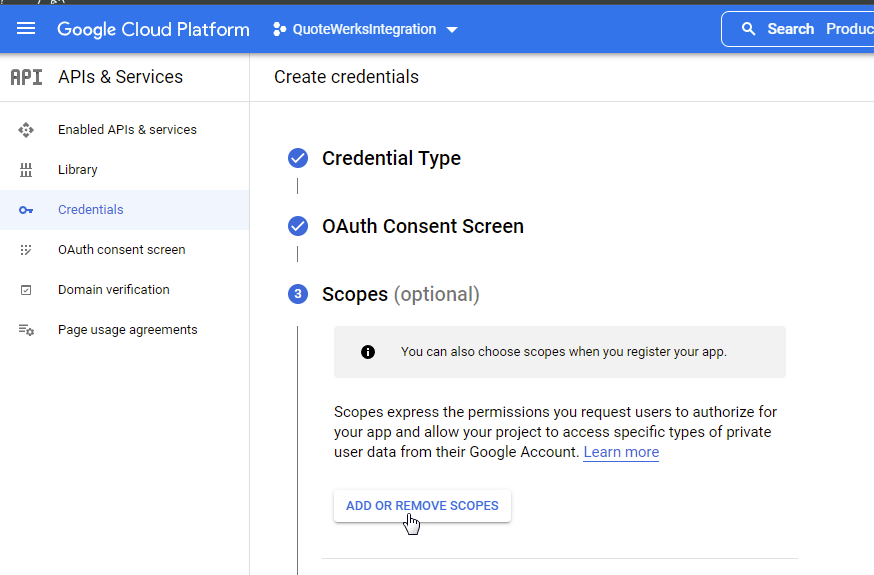Click the Library icon in sidebar

point(26,170)
